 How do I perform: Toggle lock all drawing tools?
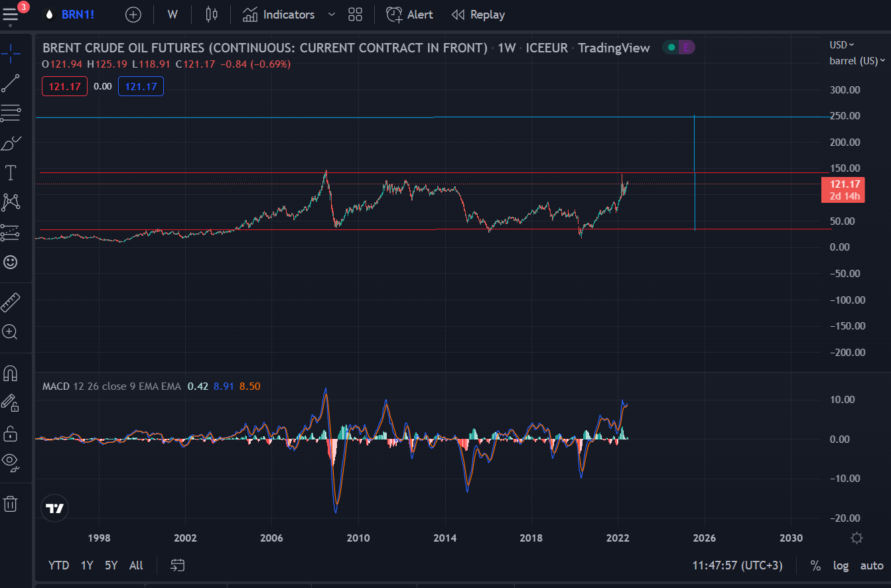click(11, 434)
